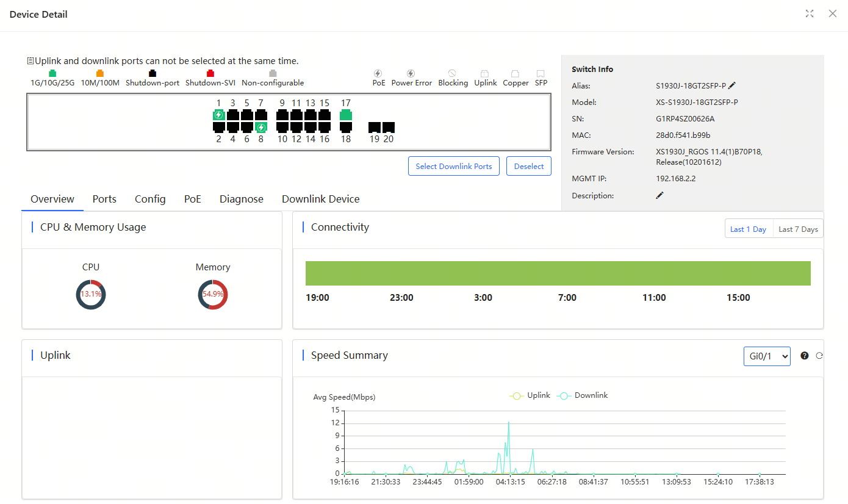Open the PoE tab
Screen dimensions: 848x504
[193, 199]
